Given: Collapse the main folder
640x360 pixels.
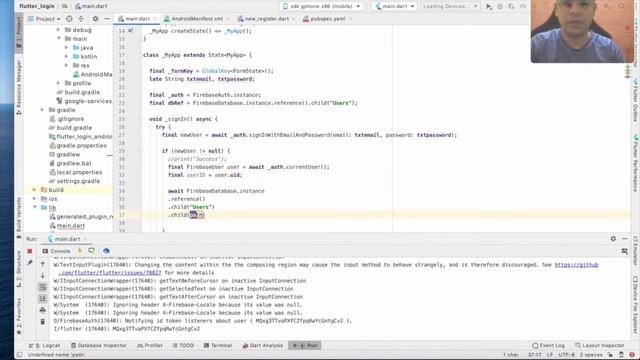Looking at the screenshot, I should [58, 39].
